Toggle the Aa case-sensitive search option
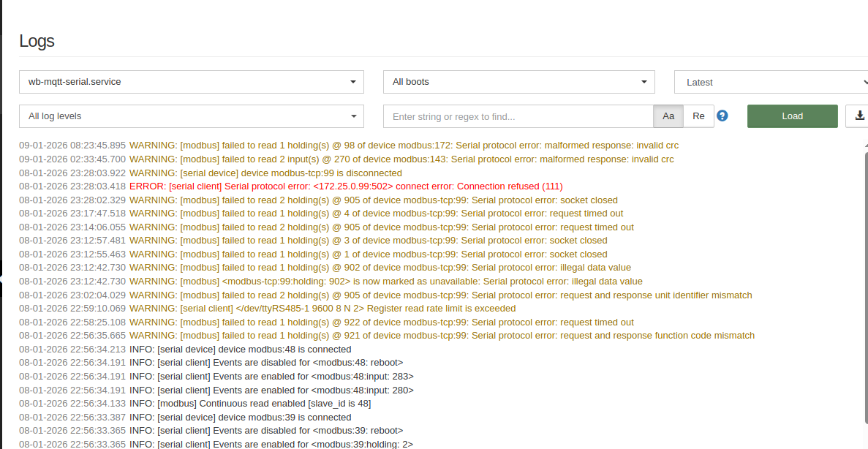The image size is (868, 449). [x=668, y=116]
